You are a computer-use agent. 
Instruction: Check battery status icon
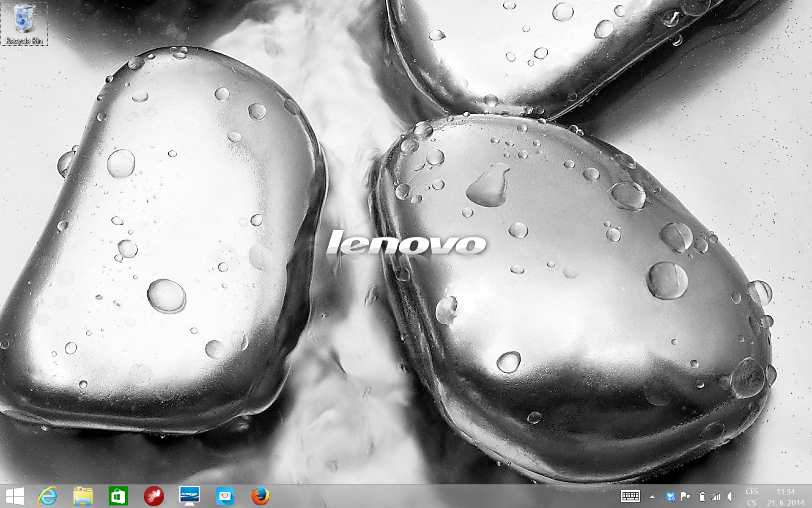pyautogui.click(x=702, y=497)
